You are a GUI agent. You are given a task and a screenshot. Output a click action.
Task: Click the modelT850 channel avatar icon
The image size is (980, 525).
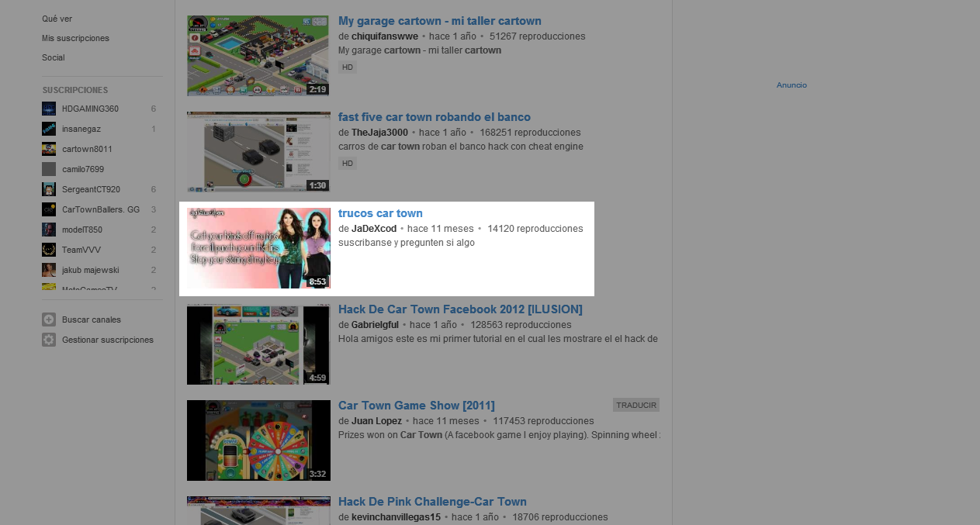pos(49,230)
